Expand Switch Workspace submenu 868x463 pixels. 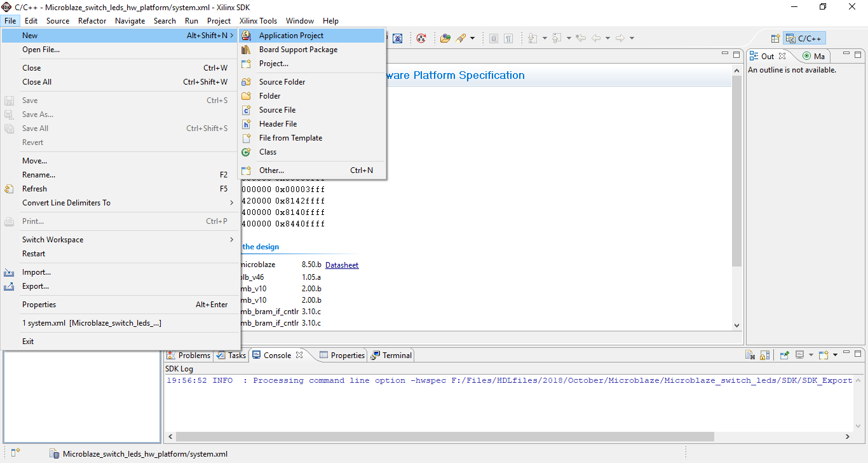point(120,240)
